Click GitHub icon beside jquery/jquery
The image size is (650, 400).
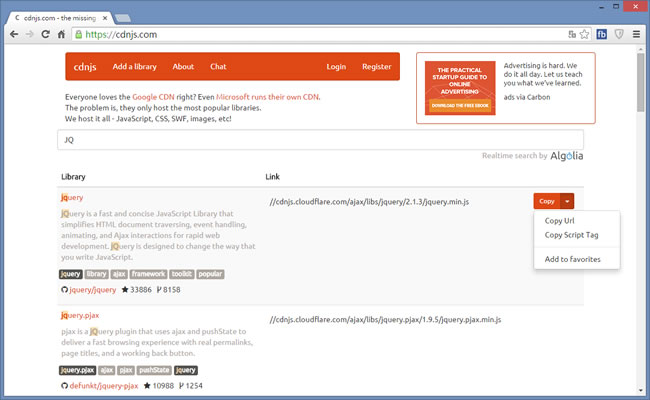[64, 290]
